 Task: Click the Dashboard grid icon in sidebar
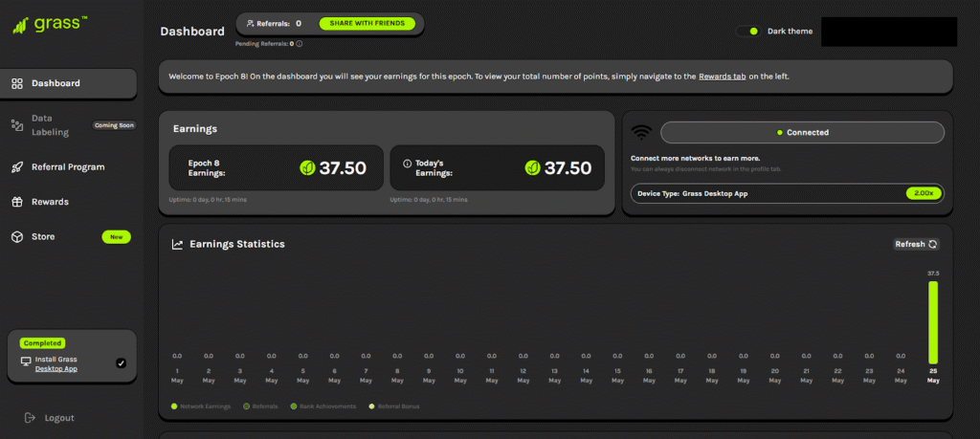point(17,83)
